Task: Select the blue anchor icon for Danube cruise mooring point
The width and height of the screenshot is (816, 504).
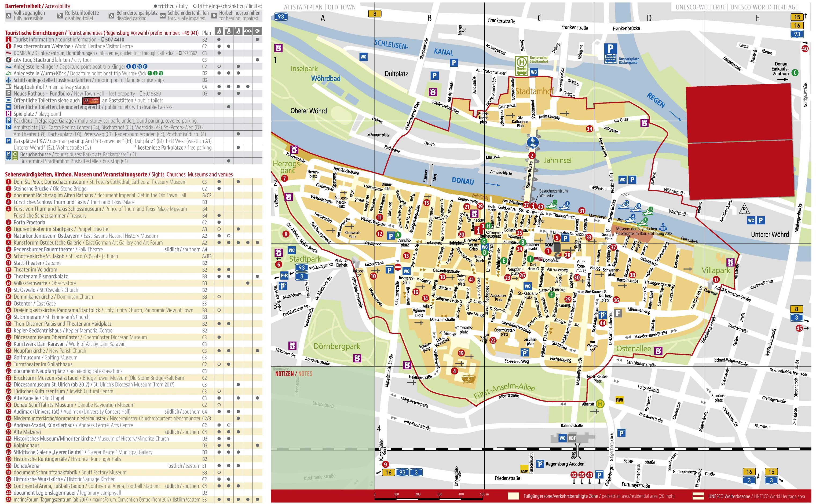Action: tap(8, 80)
